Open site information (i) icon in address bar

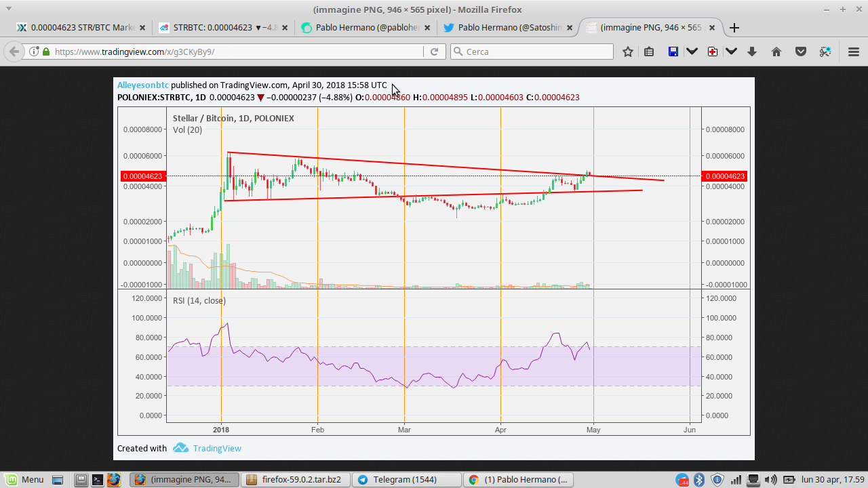point(34,52)
